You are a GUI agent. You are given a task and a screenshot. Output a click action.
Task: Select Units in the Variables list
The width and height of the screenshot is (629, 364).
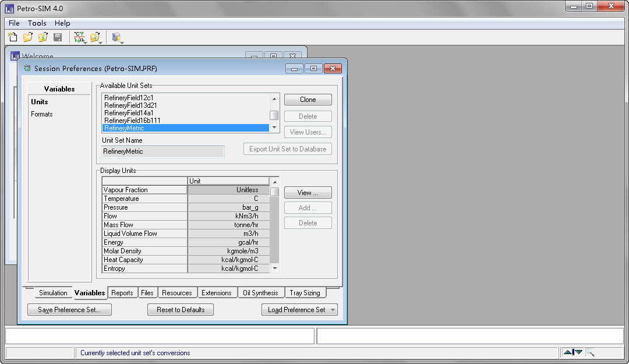point(40,102)
